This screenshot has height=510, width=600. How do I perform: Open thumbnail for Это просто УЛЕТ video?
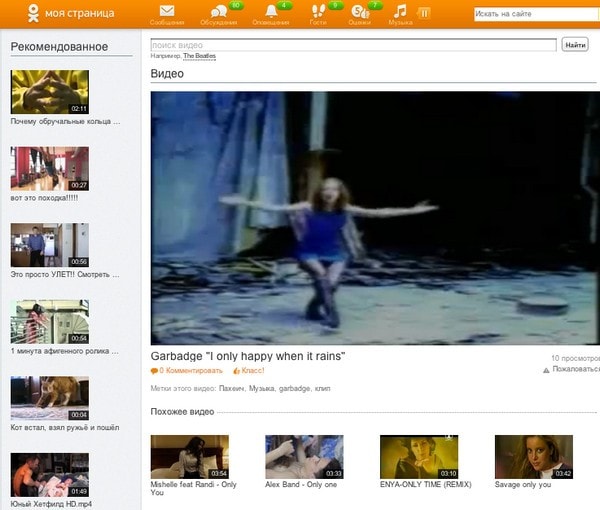pos(50,245)
